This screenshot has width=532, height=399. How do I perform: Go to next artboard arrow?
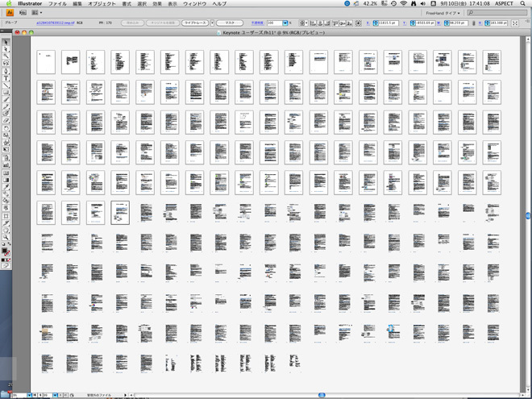[60, 395]
